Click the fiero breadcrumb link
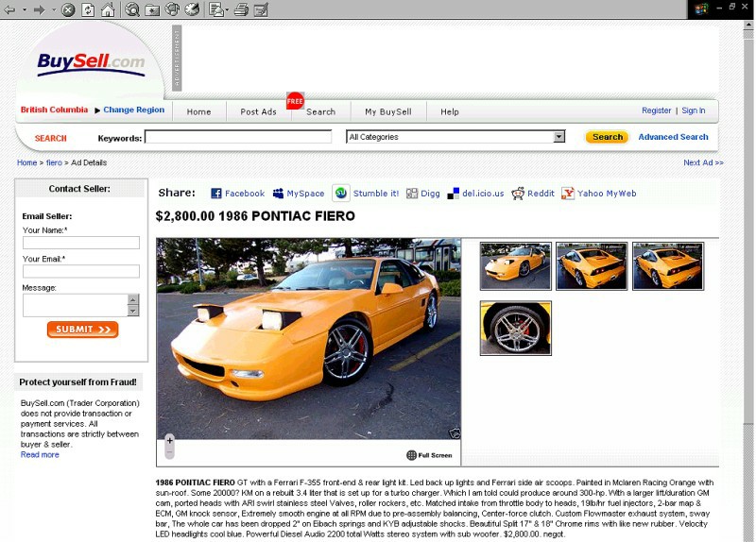The width and height of the screenshot is (756, 542). 54,162
